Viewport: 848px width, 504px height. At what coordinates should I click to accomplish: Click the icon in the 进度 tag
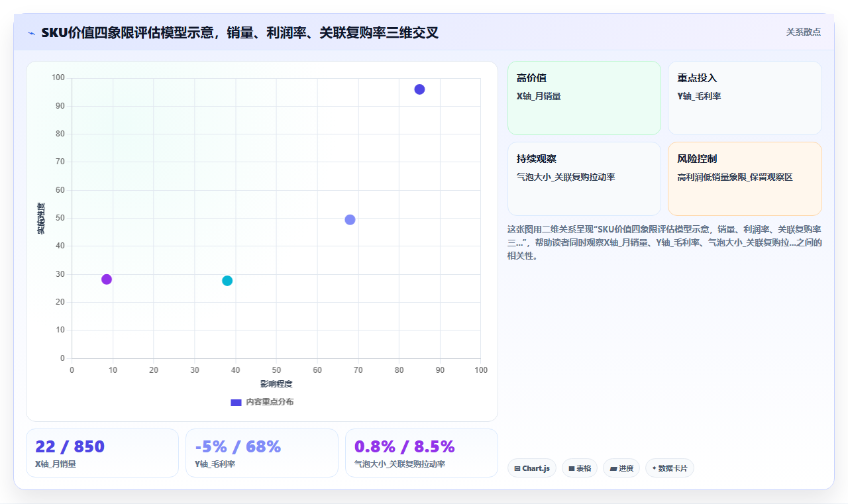click(613, 468)
